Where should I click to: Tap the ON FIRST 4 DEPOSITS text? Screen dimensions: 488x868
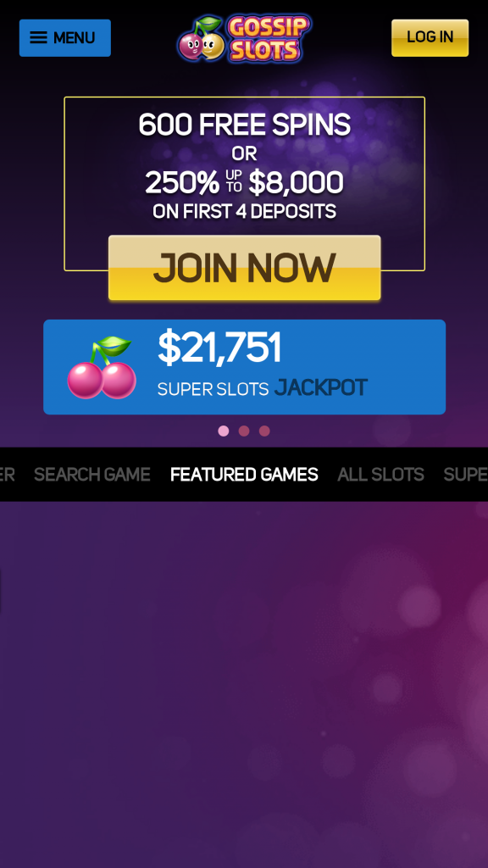(x=244, y=211)
